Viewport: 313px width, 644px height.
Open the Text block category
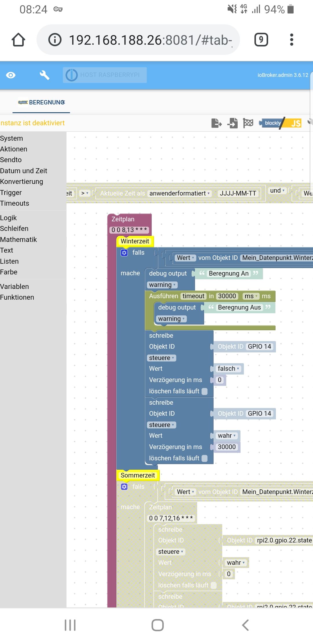pos(7,250)
